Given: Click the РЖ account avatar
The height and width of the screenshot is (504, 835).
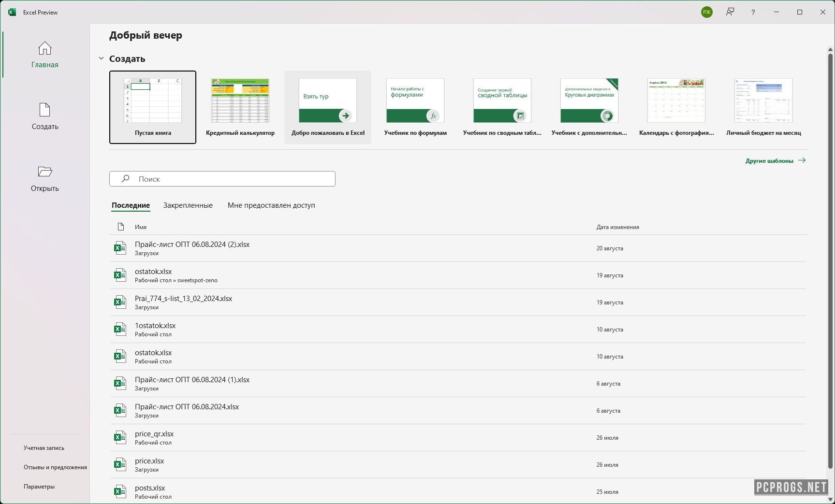Looking at the screenshot, I should tap(707, 12).
